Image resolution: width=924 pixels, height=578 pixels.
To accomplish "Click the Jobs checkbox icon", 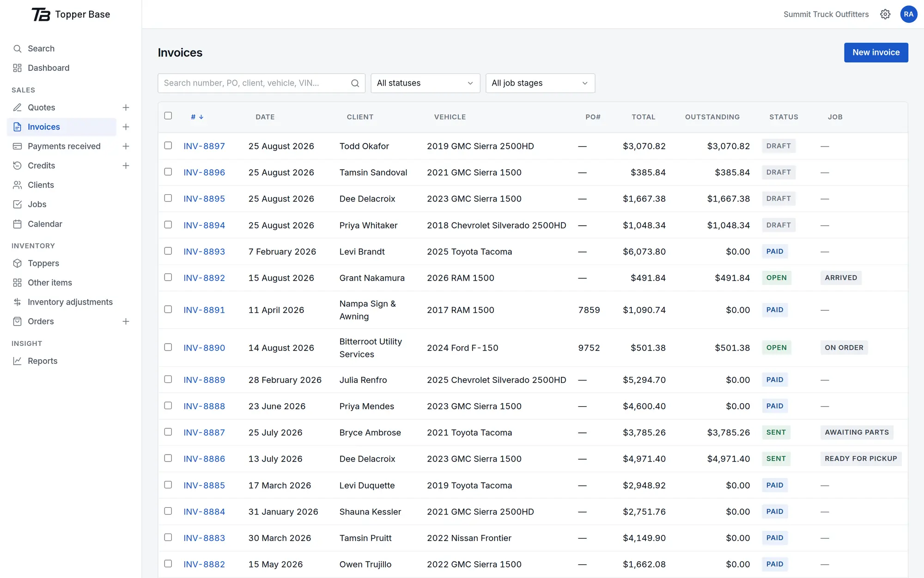I will click(18, 204).
